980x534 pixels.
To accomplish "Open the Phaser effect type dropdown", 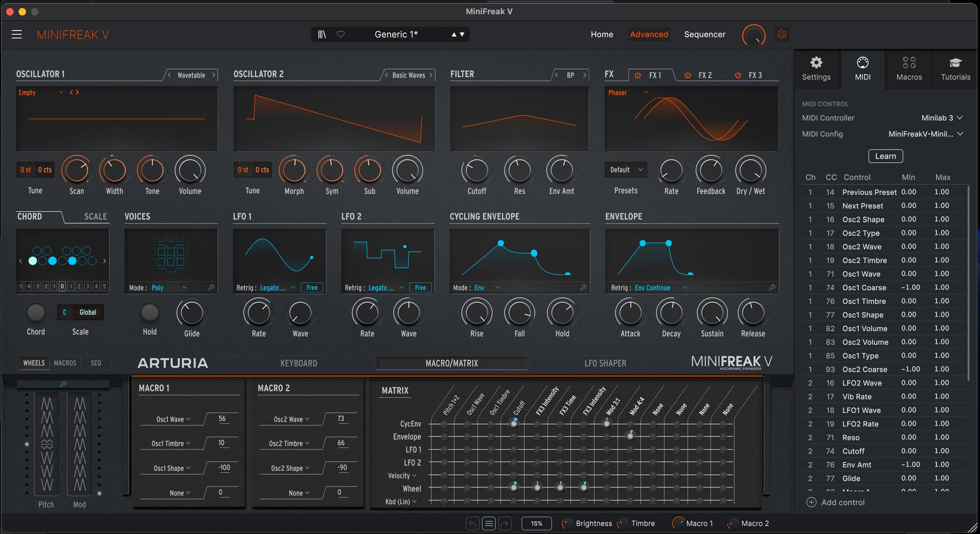I will point(628,92).
